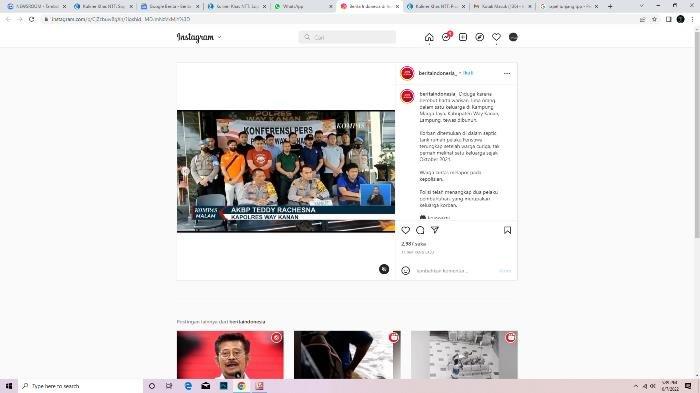Click the Instagram search field

347,37
